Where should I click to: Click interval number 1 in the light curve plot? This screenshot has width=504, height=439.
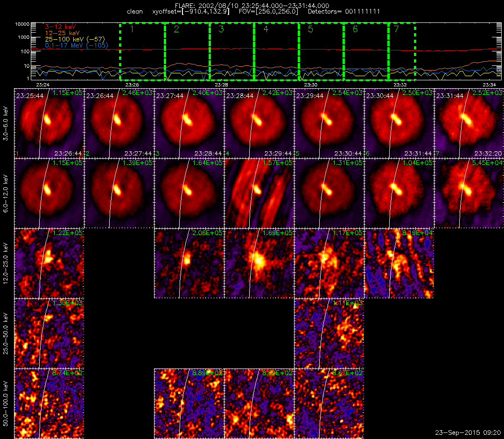(132, 29)
